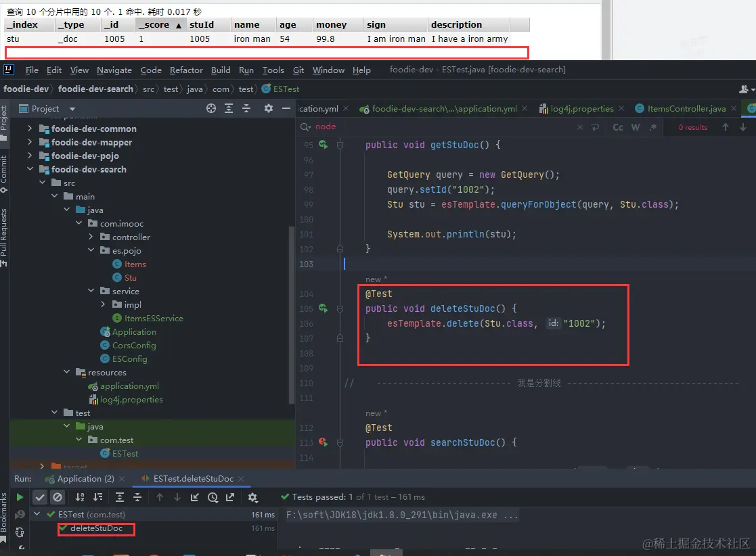Click the locate target crosshair in Project panel
The width and height of the screenshot is (756, 556).
(211, 108)
